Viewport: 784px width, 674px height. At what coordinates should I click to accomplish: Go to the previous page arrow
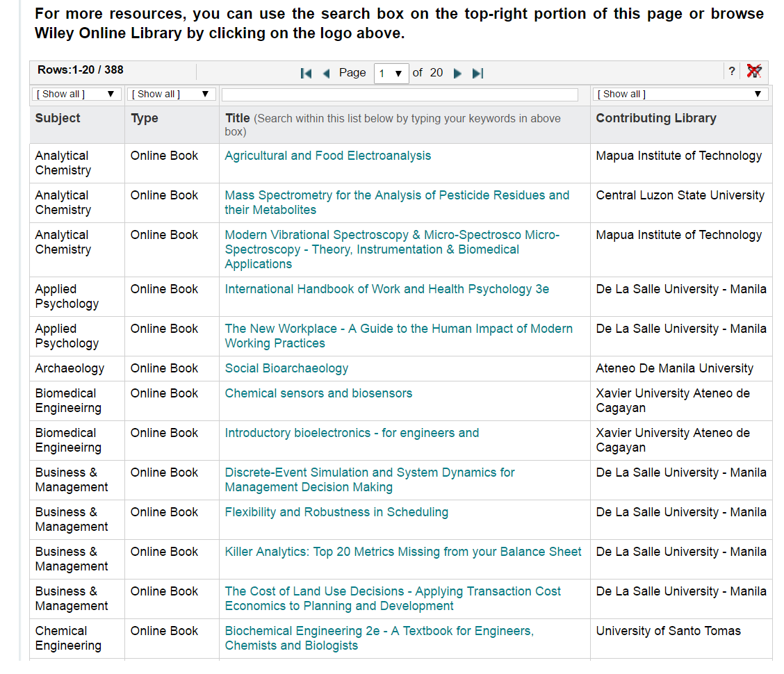point(326,72)
